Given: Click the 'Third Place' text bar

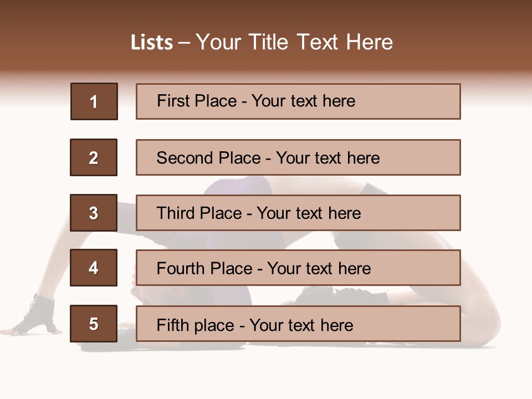Looking at the screenshot, I should coord(298,213).
